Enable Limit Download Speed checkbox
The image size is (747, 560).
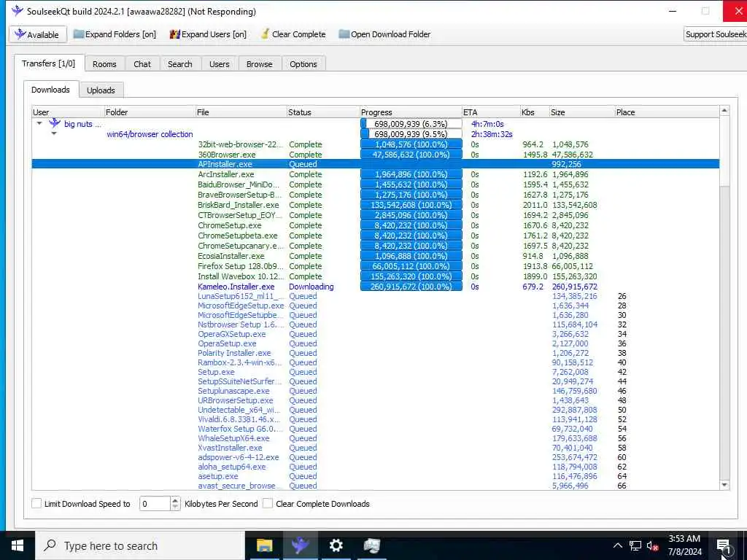[36, 503]
